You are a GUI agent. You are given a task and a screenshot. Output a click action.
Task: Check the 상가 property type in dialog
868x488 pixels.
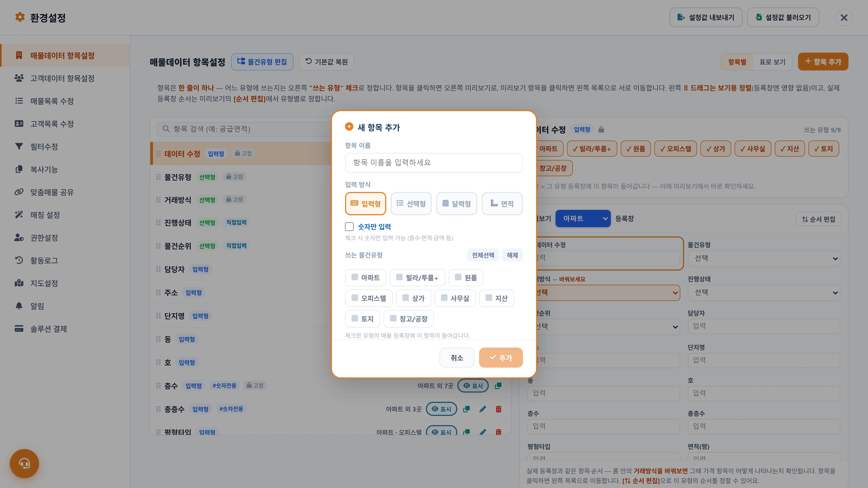coord(413,298)
